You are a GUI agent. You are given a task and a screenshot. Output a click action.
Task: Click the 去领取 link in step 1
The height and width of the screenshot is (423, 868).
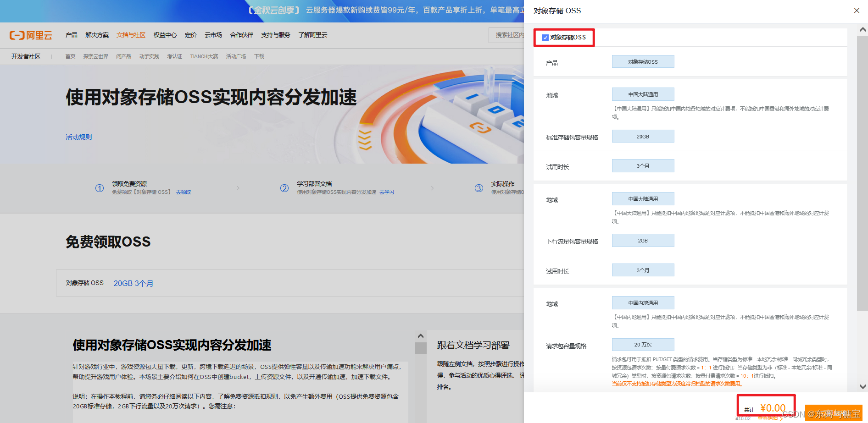click(x=183, y=192)
